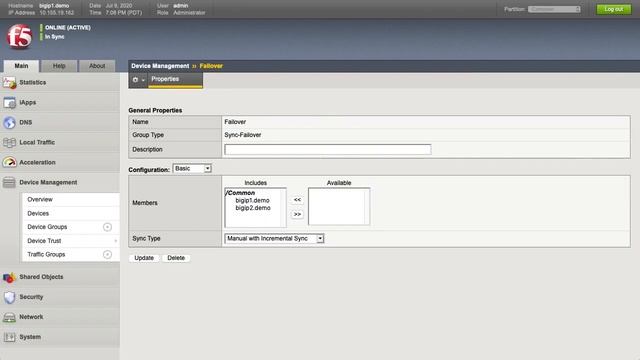Click the Local Traffic icon
Image resolution: width=640 pixels, height=360 pixels.
(9, 142)
